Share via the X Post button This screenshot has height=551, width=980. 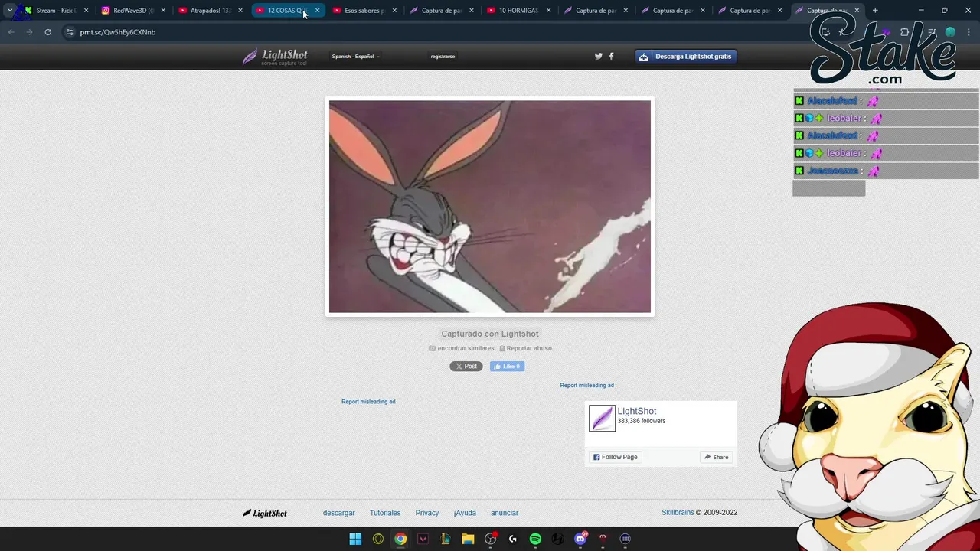(466, 367)
